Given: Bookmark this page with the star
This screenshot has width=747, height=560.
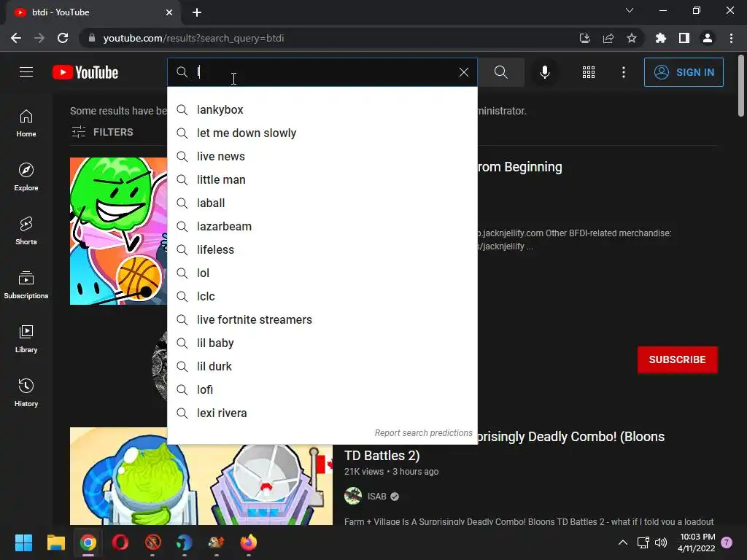Looking at the screenshot, I should point(631,38).
